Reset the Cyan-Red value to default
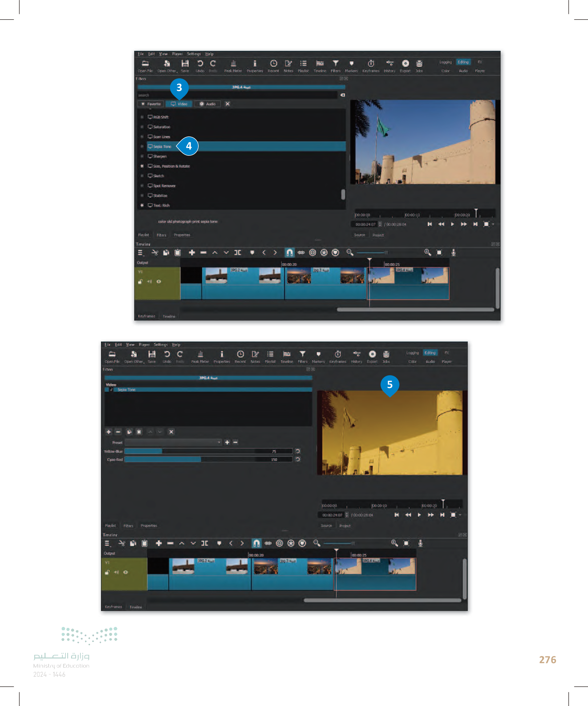The image size is (588, 706). (298, 459)
